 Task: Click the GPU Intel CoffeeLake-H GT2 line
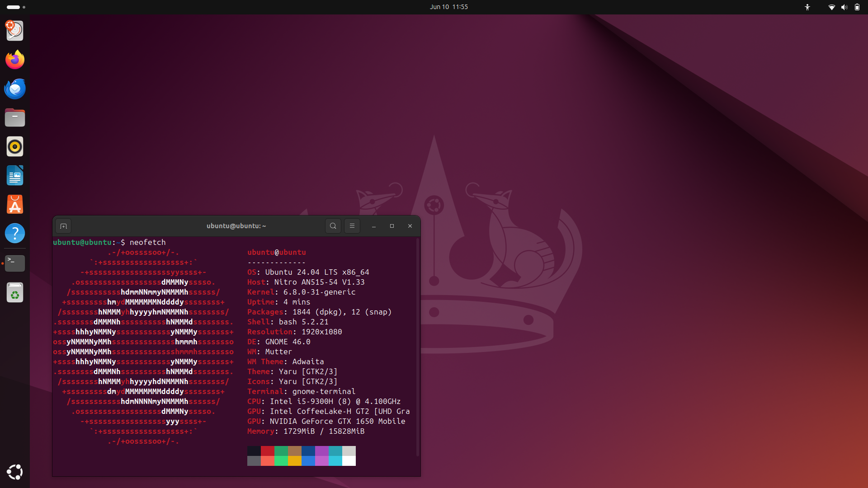(x=329, y=411)
